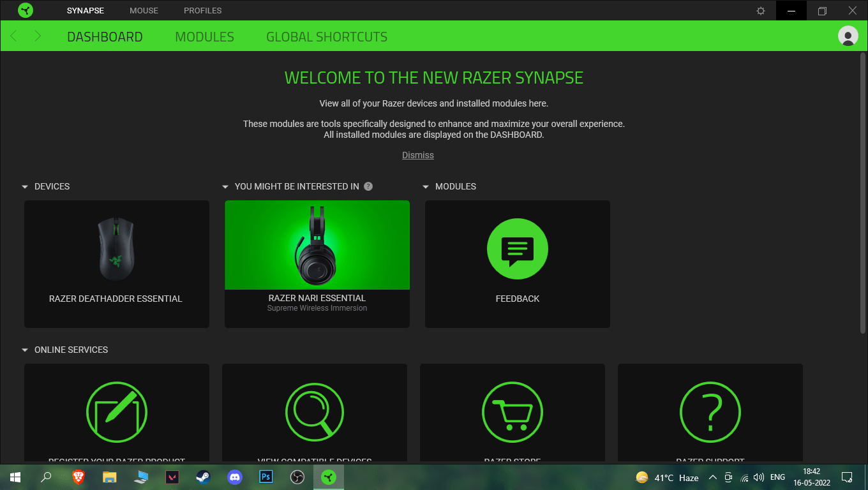Go to the Modules subtab
Viewport: 868px width, 490px height.
point(204,37)
